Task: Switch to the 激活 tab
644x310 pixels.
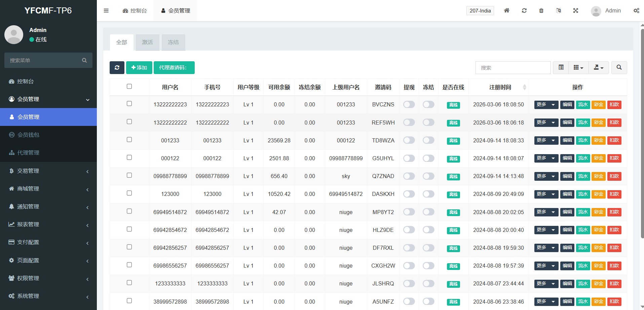Action: coord(147,42)
